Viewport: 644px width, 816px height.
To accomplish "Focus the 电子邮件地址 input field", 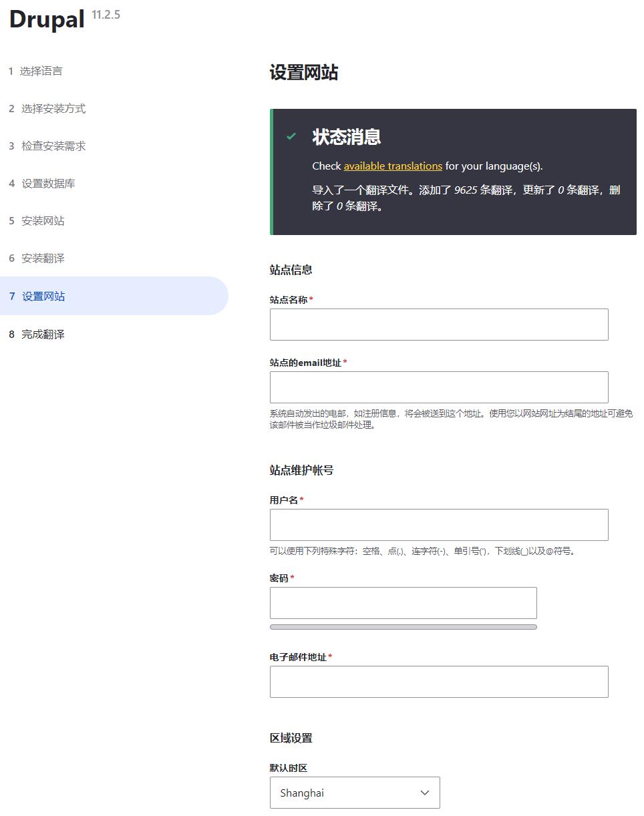I will tap(439, 682).
